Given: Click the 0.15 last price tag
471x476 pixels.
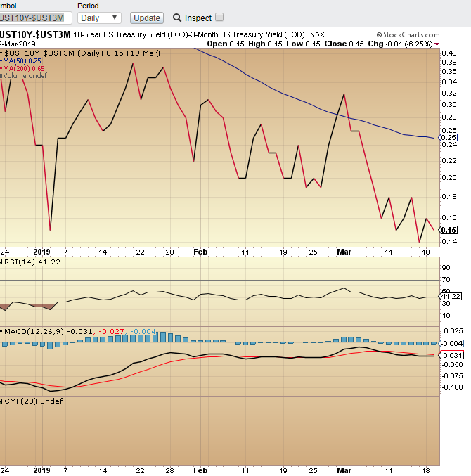Looking at the screenshot, I should (449, 230).
